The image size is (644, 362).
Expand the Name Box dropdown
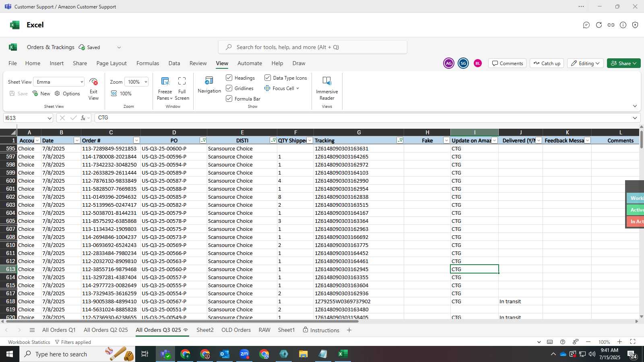coord(50,118)
